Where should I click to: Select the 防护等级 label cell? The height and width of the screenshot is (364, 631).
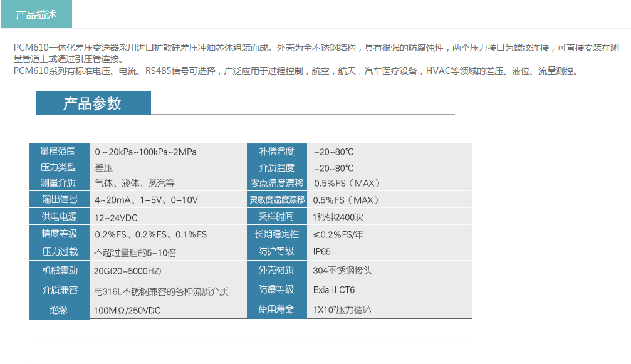277,251
